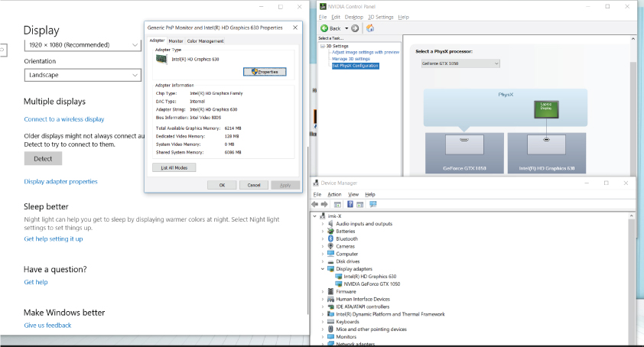Collapse the Display adapters tree node
644x347 pixels.
(x=323, y=269)
